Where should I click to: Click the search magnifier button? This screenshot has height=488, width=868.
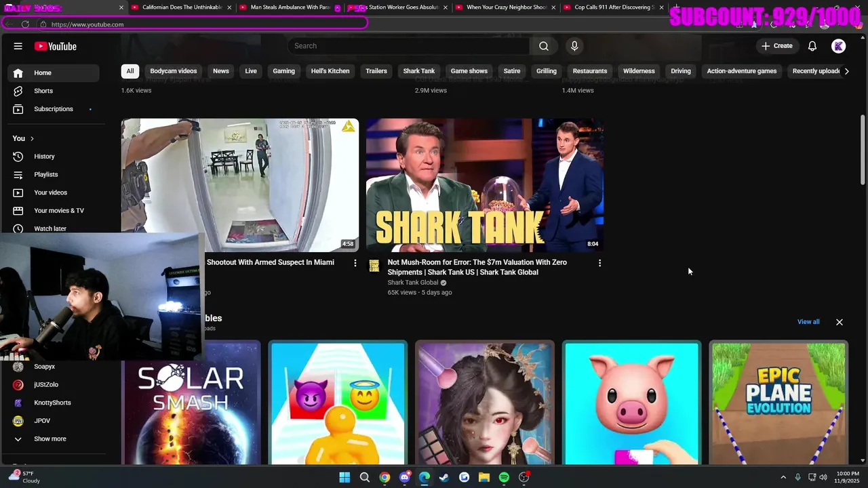click(x=543, y=46)
